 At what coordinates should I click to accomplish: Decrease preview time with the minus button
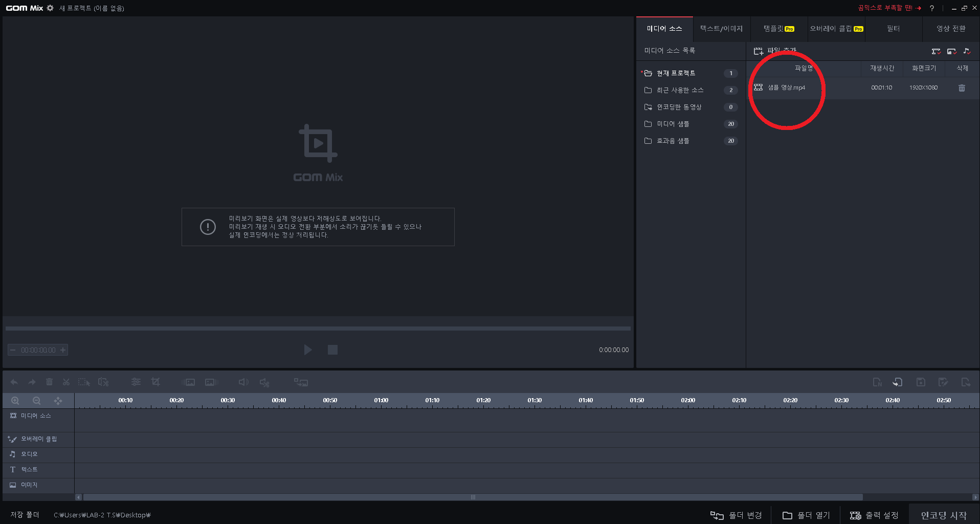tap(13, 350)
